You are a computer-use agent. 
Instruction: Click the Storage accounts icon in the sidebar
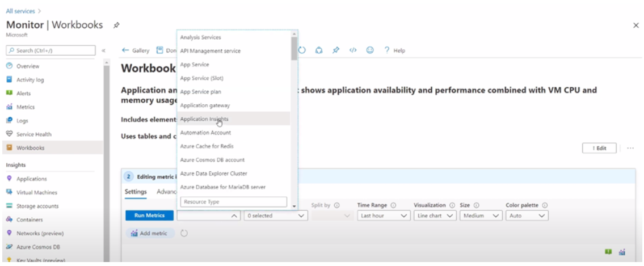coord(10,206)
